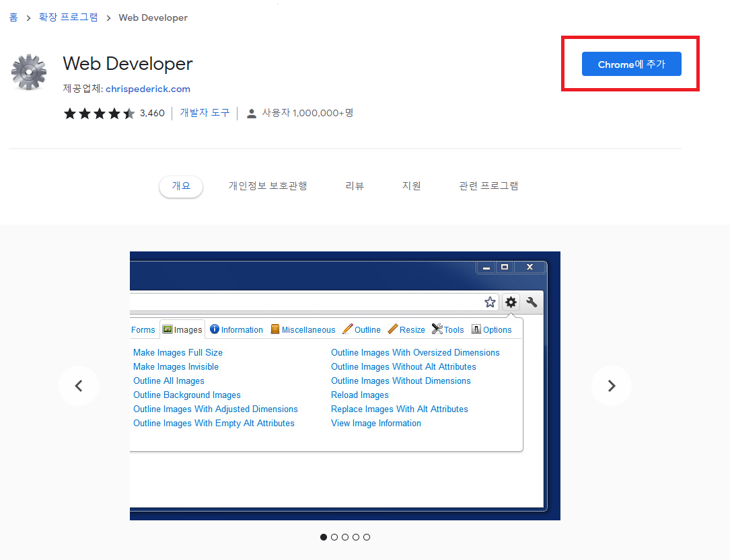Click the gear extension icon in screenshot toolbar
The image size is (730, 560).
511,303
